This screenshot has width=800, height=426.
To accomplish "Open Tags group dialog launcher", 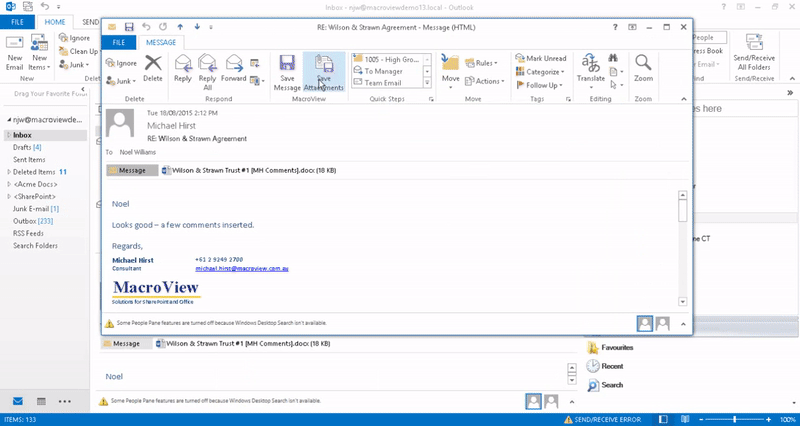I will pos(569,99).
